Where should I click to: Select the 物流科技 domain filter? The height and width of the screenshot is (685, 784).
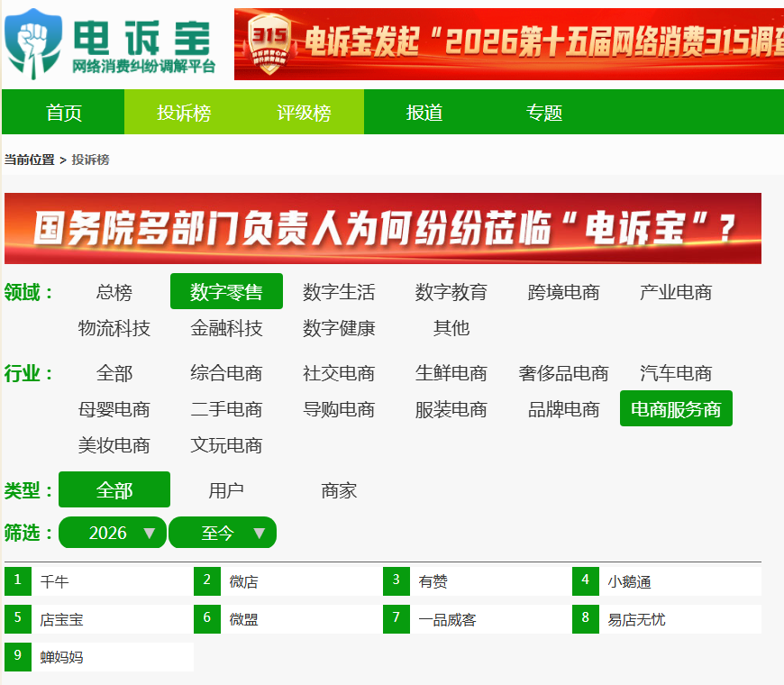point(114,328)
